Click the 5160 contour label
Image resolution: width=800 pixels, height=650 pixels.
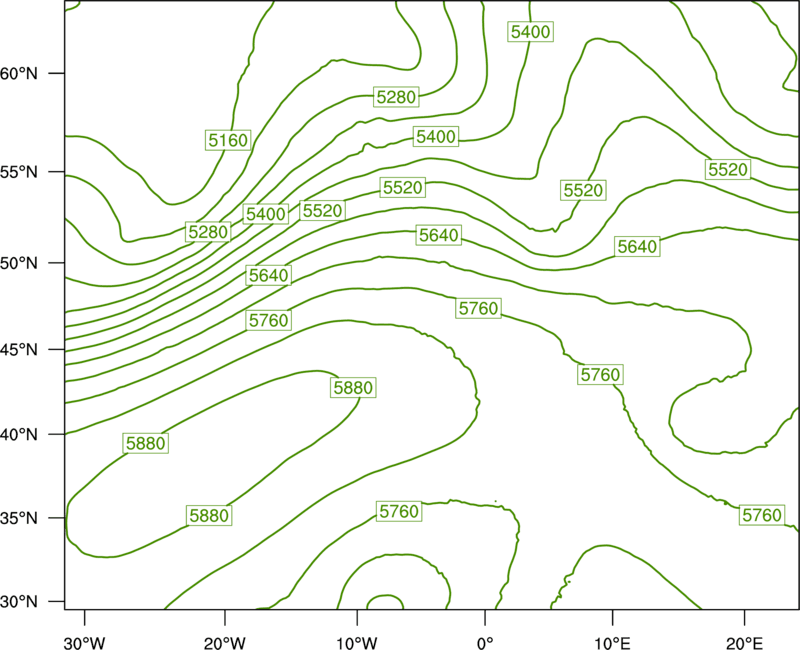coord(228,140)
